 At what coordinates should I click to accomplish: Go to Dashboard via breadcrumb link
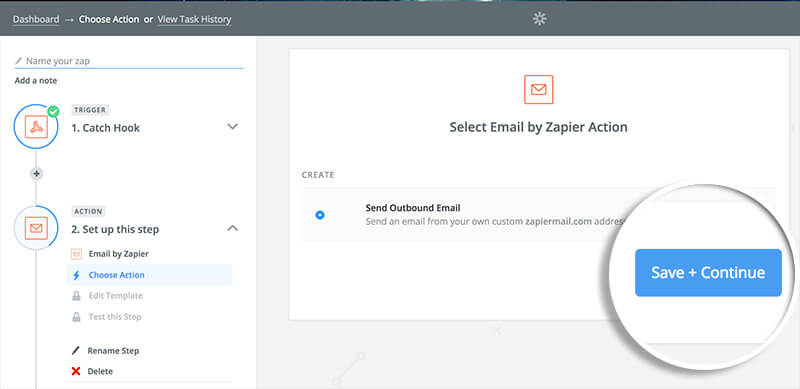tap(36, 19)
